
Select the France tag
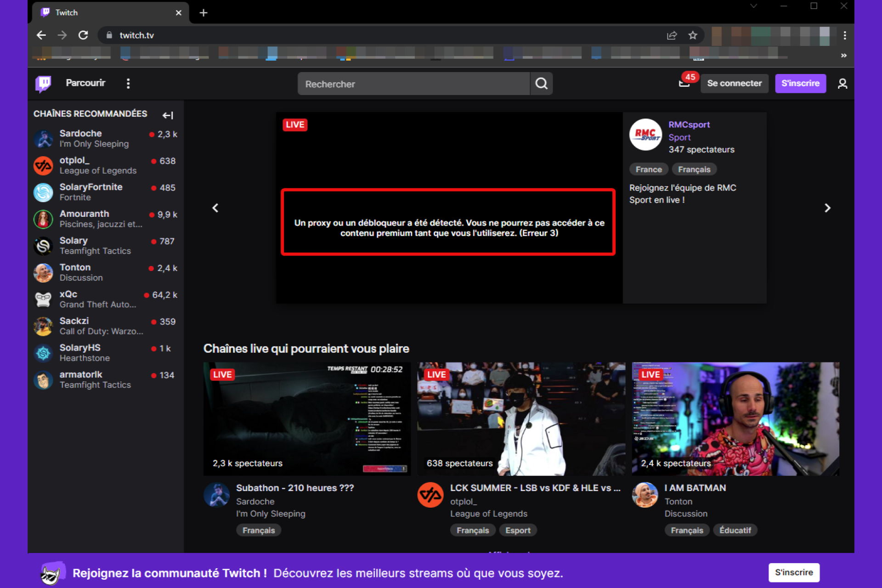point(649,170)
